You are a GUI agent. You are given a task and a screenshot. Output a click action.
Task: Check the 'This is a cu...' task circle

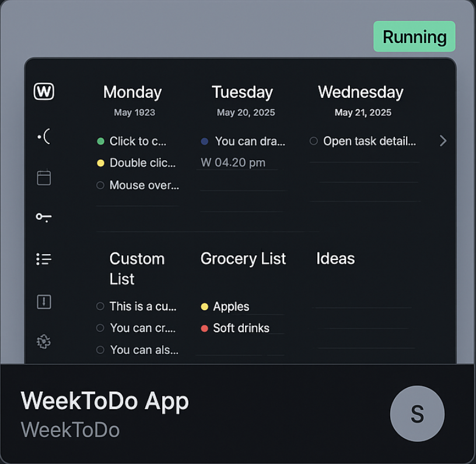pyautogui.click(x=100, y=306)
